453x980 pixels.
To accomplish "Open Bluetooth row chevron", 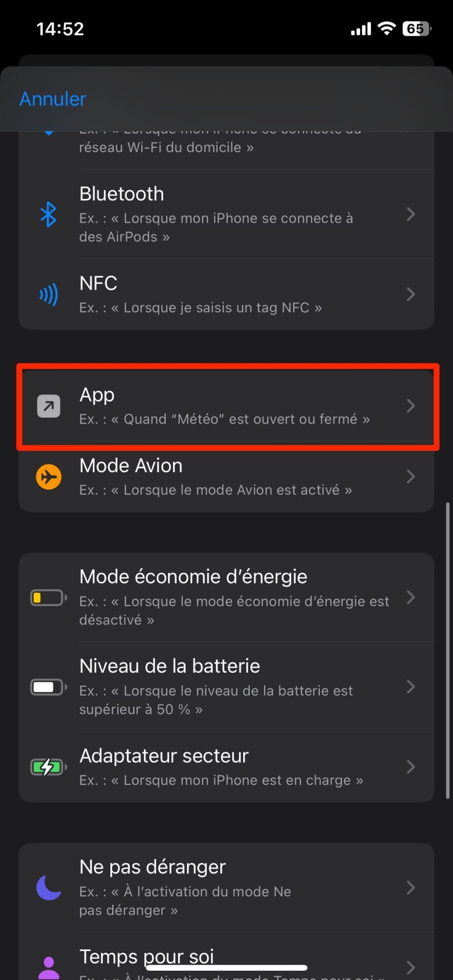I will pyautogui.click(x=411, y=214).
